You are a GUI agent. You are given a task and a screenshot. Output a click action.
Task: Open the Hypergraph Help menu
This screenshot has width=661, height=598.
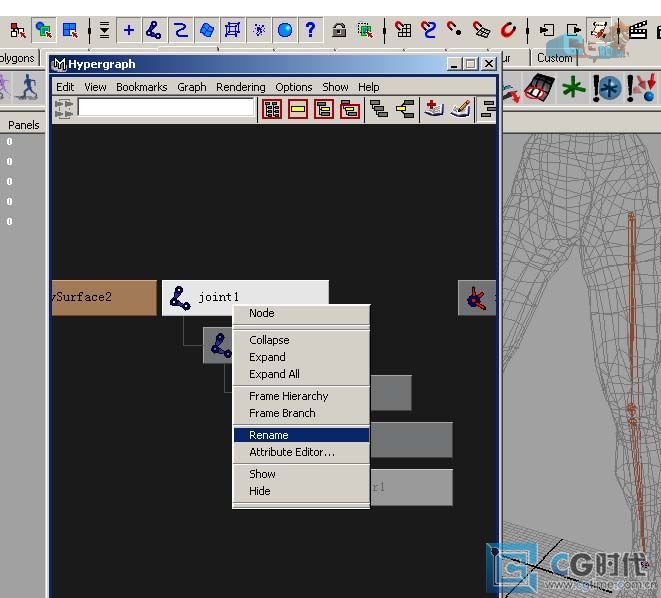(369, 87)
